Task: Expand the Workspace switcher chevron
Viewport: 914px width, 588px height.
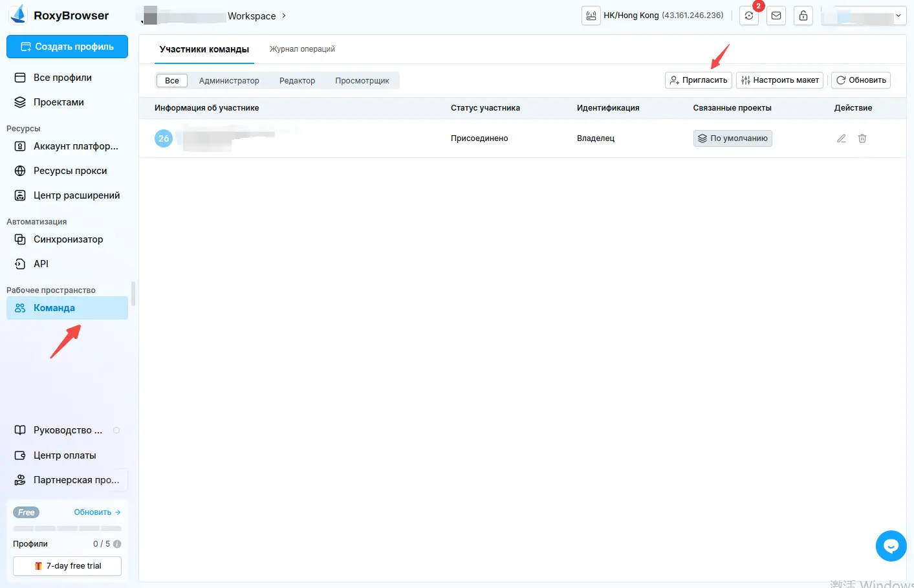Action: click(x=284, y=16)
